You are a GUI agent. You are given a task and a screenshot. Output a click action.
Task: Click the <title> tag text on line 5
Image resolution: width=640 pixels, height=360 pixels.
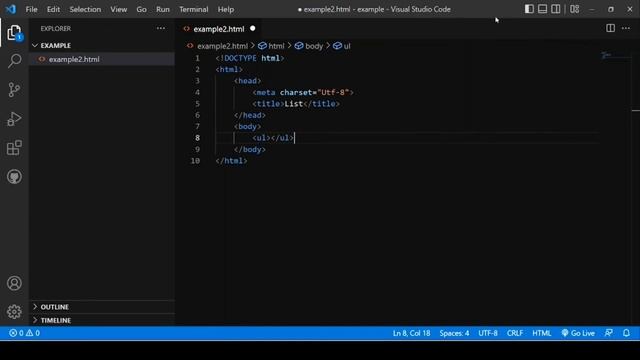[x=268, y=104]
